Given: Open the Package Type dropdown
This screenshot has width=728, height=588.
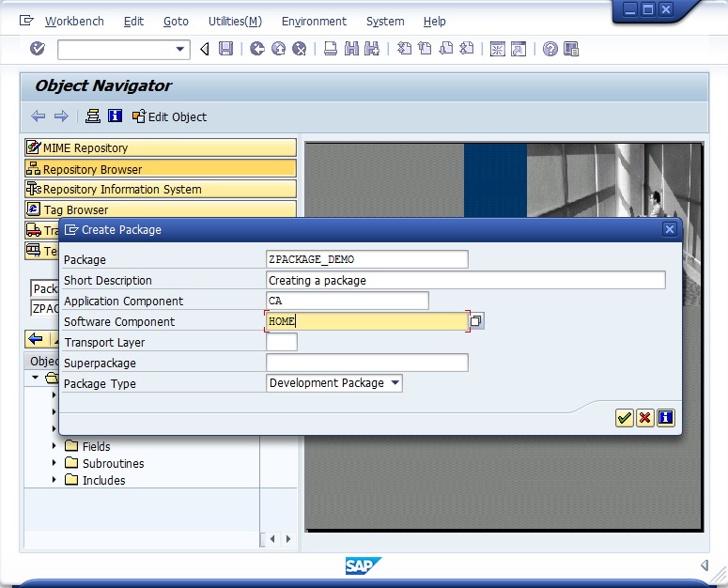Looking at the screenshot, I should 395,383.
